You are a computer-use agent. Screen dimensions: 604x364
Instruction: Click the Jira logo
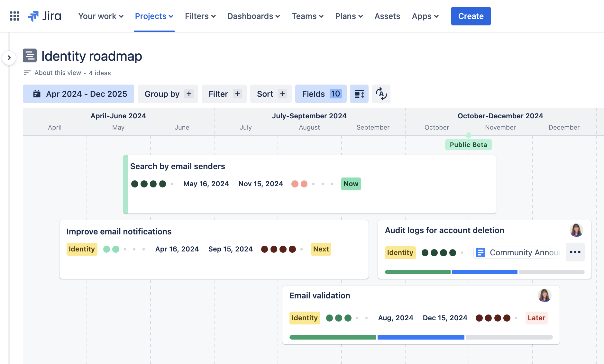tap(44, 16)
